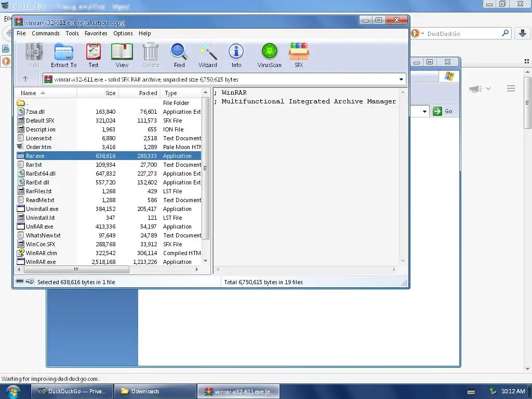Sort file list by Packed column
The image size is (532, 399).
(x=139, y=93)
